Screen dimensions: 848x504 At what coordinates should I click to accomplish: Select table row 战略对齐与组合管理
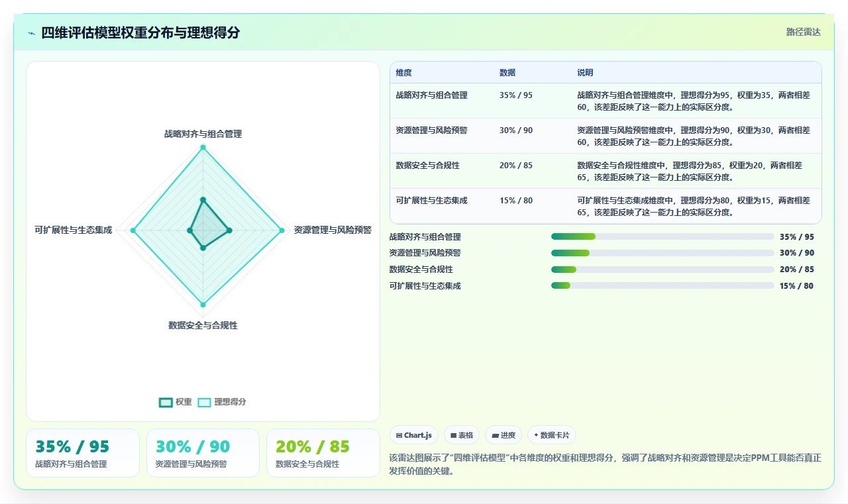pos(606,101)
